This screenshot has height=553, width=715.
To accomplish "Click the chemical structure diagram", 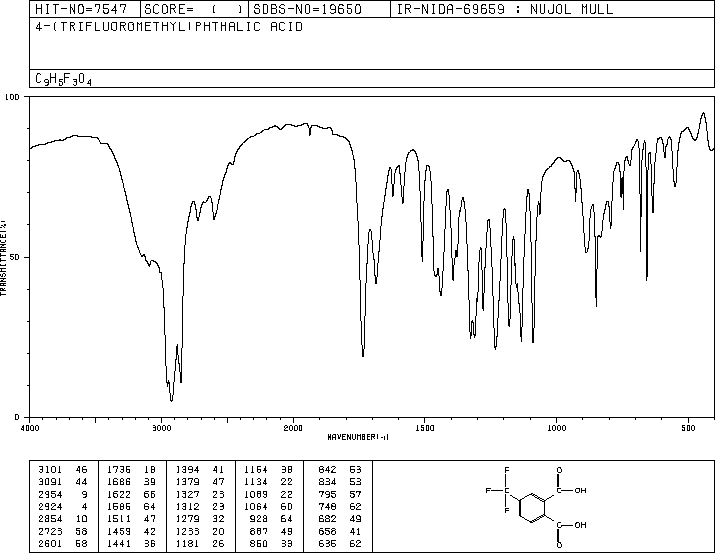I will [x=536, y=507].
